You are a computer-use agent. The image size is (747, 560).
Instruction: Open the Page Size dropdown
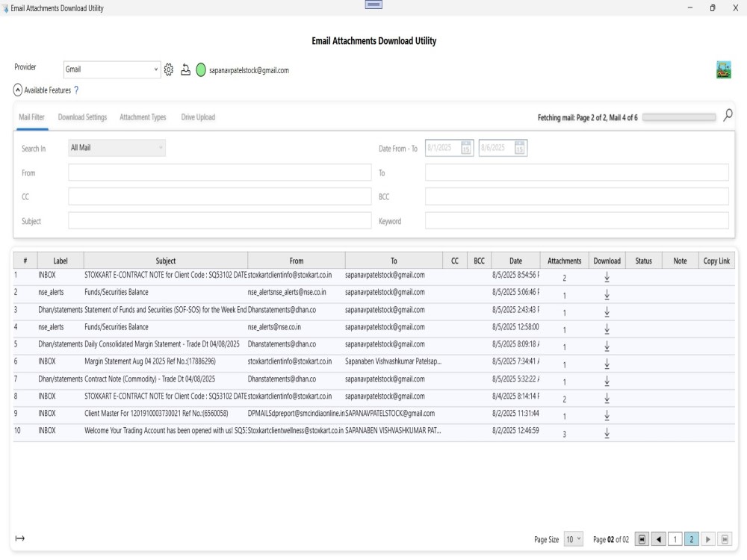[x=573, y=539]
